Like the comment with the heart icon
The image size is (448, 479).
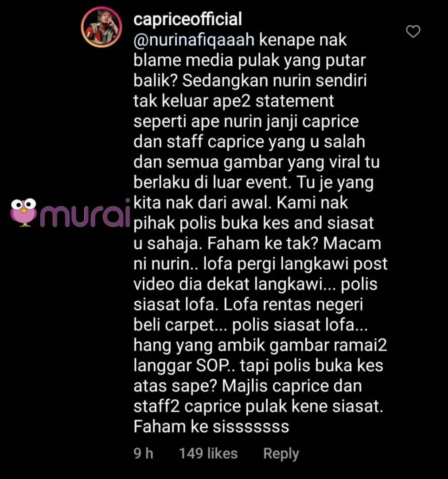coord(413,31)
